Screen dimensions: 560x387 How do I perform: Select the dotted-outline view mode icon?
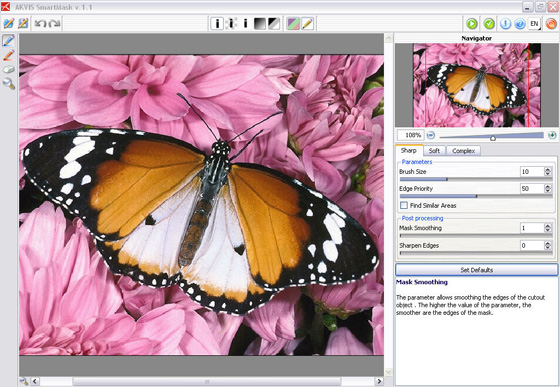(x=232, y=24)
